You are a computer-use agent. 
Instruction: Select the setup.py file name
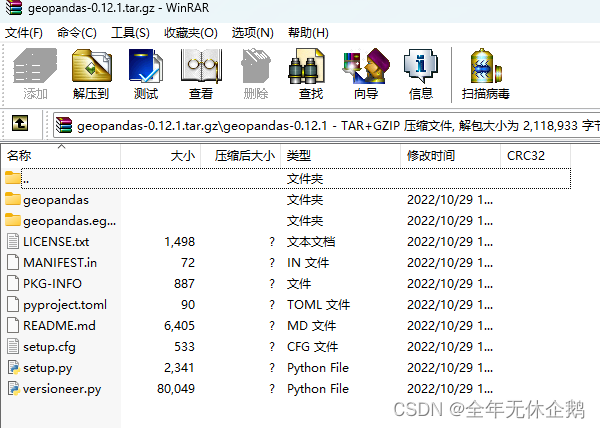pyautogui.click(x=47, y=368)
